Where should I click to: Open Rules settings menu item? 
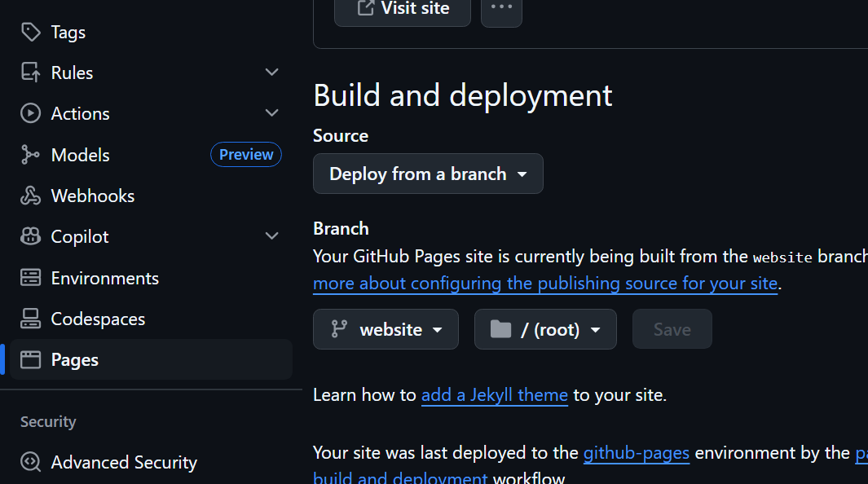[151, 73]
